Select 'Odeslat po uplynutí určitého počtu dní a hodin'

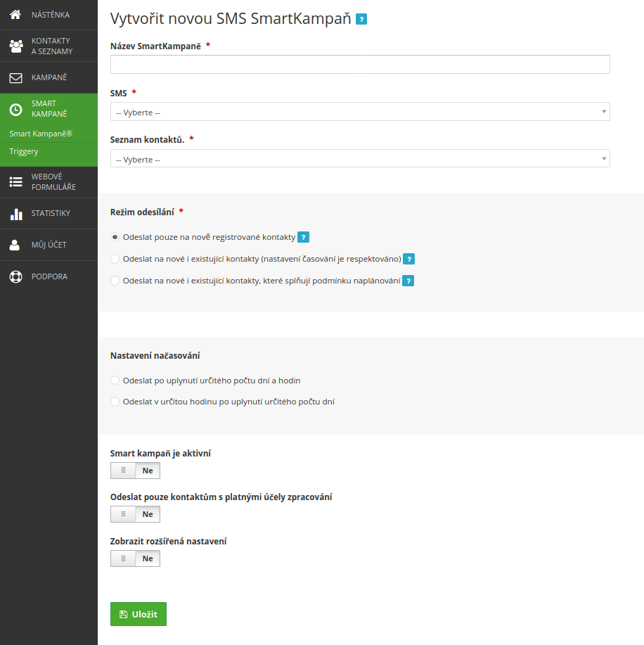pos(115,381)
